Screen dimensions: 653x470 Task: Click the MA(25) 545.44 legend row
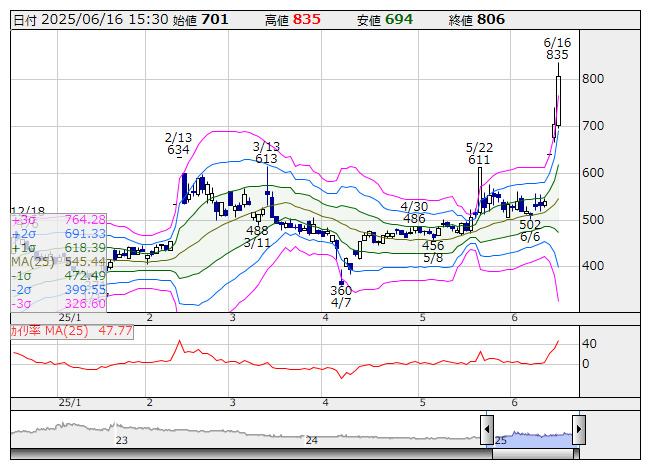[59, 262]
